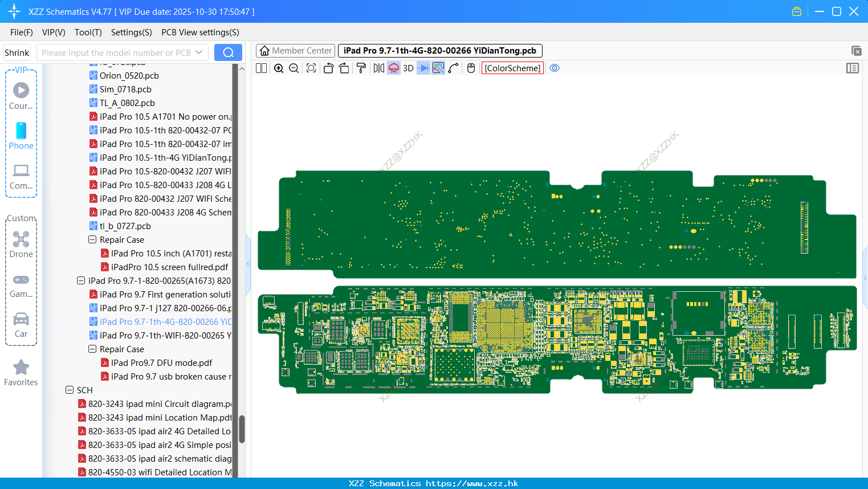868x489 pixels.
Task: Toggle the split view layout icon
Action: point(261,68)
